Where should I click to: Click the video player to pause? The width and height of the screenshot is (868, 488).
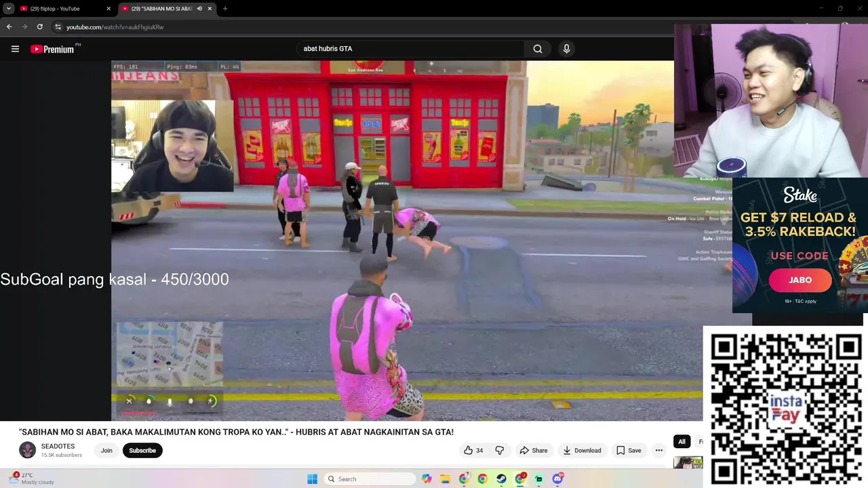407,241
